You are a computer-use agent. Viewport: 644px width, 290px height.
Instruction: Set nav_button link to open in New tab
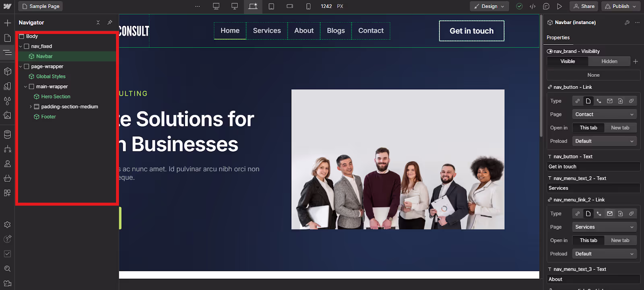tap(620, 128)
